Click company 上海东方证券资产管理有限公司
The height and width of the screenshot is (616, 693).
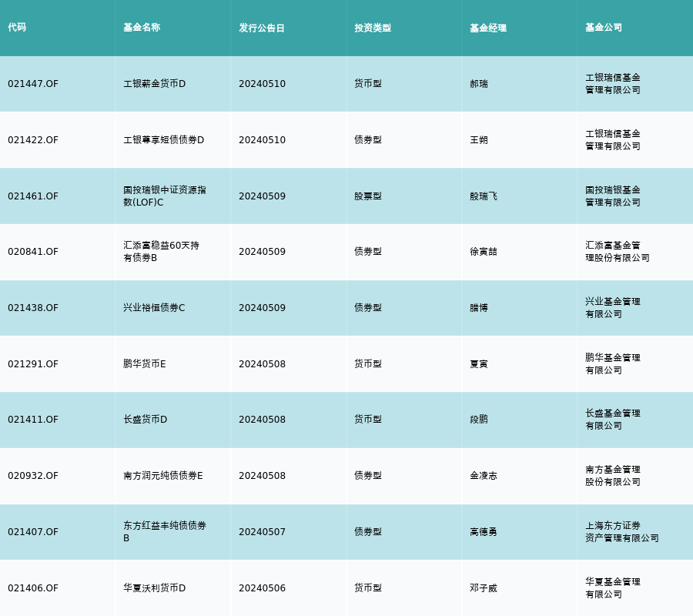click(622, 531)
